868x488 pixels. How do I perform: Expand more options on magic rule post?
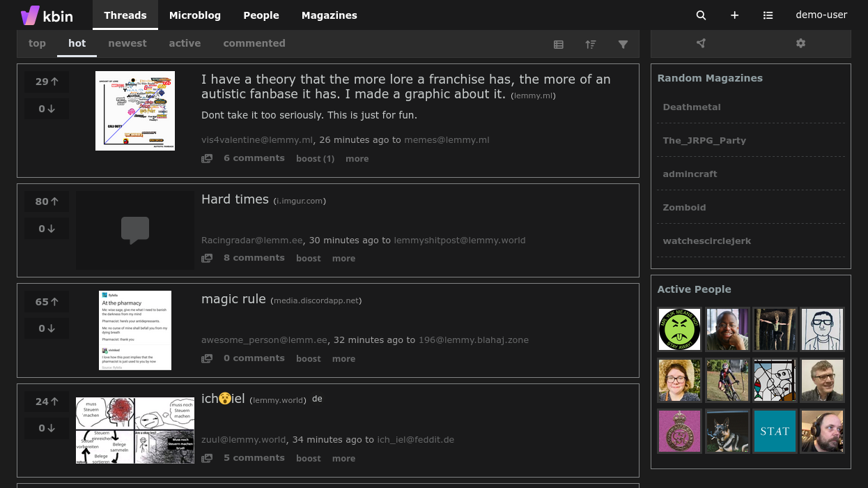point(343,359)
